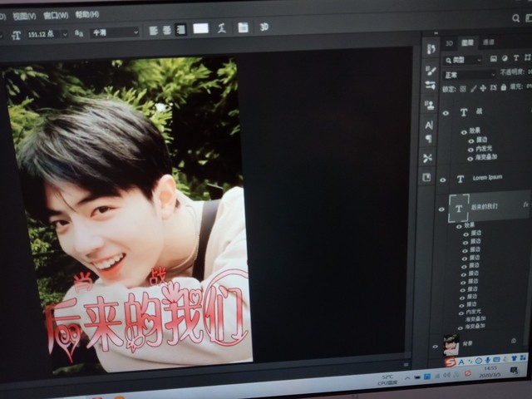The height and width of the screenshot is (399, 532).
Task: Click T thumbnail of 战 layer
Action: tap(464, 112)
